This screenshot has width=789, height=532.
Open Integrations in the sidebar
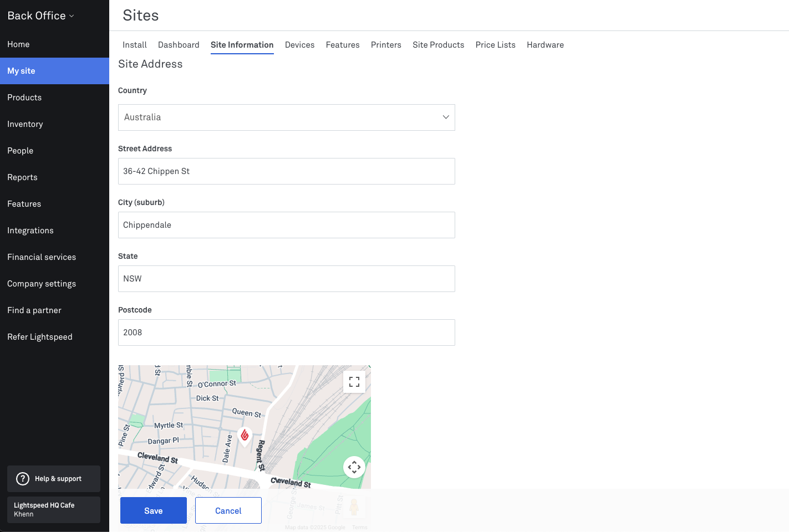pos(54,231)
